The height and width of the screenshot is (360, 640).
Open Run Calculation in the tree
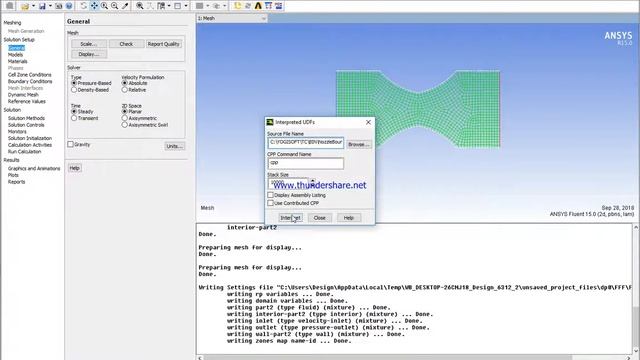coord(24,151)
